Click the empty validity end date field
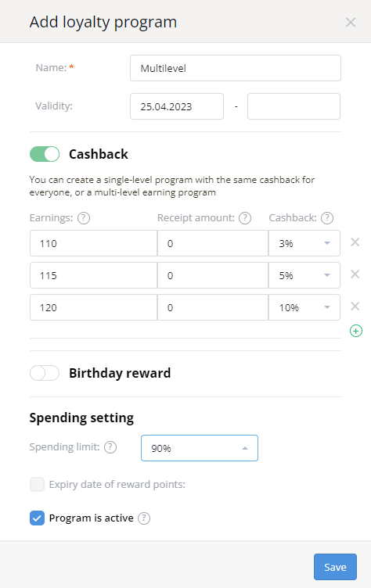Image resolution: width=371 pixels, height=588 pixels. click(x=294, y=106)
